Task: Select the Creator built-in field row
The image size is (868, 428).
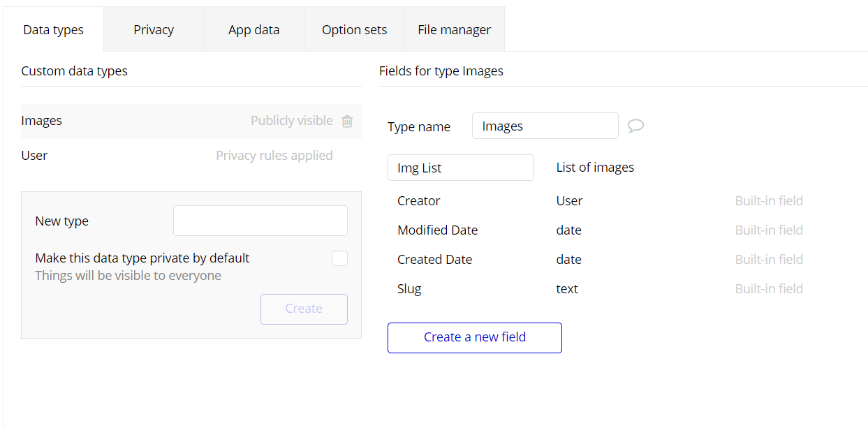Action: (x=419, y=201)
